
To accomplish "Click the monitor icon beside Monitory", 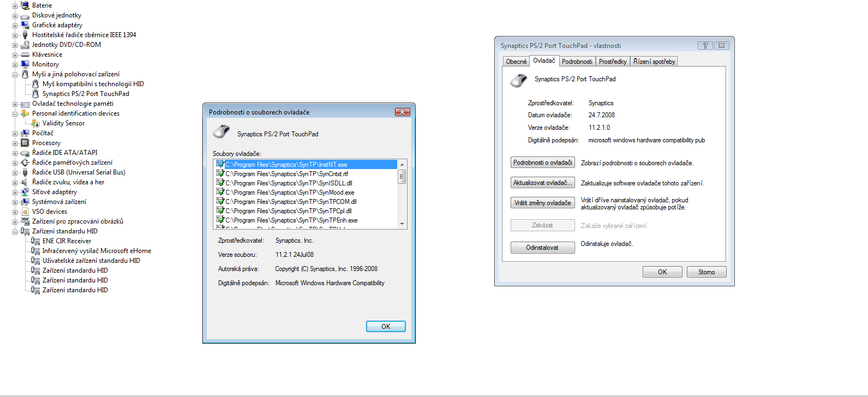I will [25, 64].
